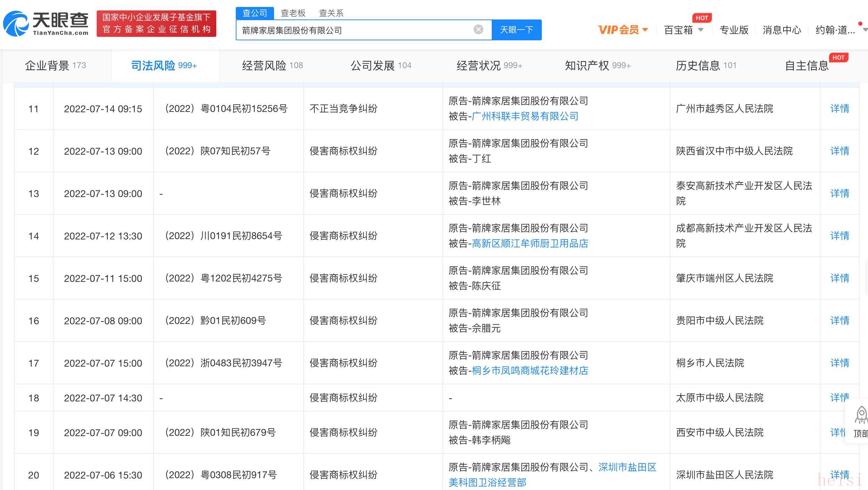Open the VIP会员 dropdown arrow
Viewport: 868px width, 490px height.
pos(645,30)
